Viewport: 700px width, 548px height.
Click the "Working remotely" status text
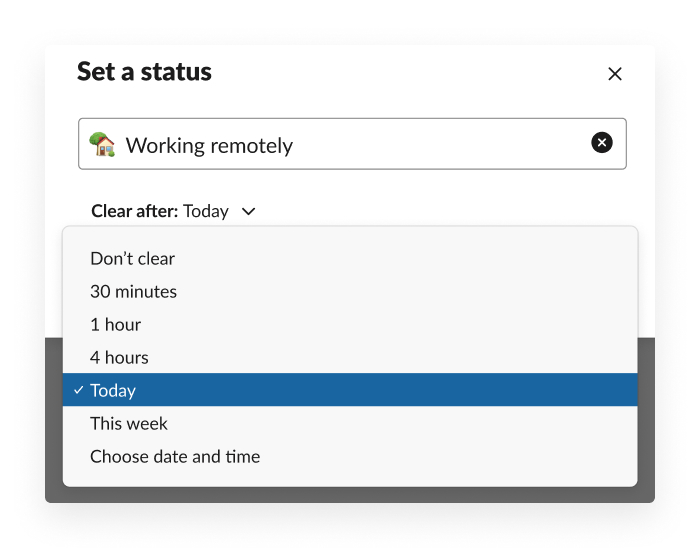click(209, 145)
